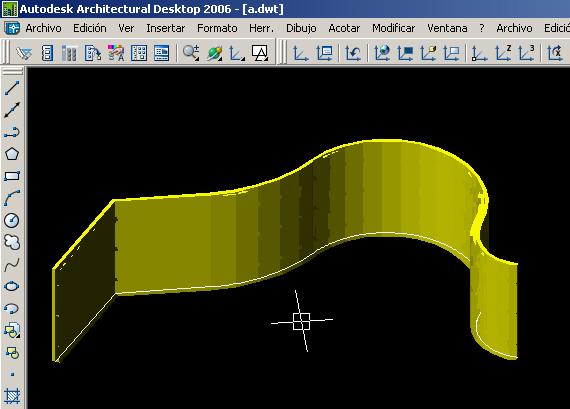Select the Ellipse Arc tool
The image size is (570, 409).
click(x=12, y=309)
